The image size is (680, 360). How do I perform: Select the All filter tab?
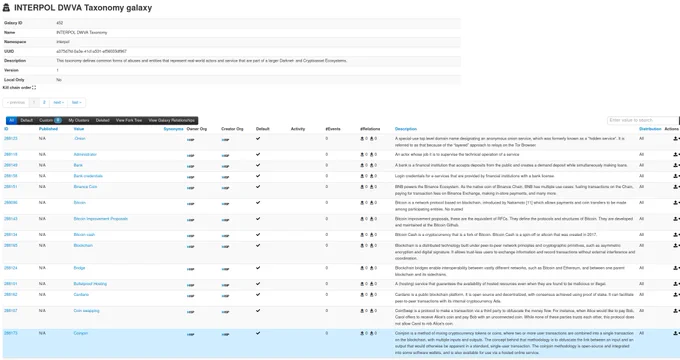12,120
